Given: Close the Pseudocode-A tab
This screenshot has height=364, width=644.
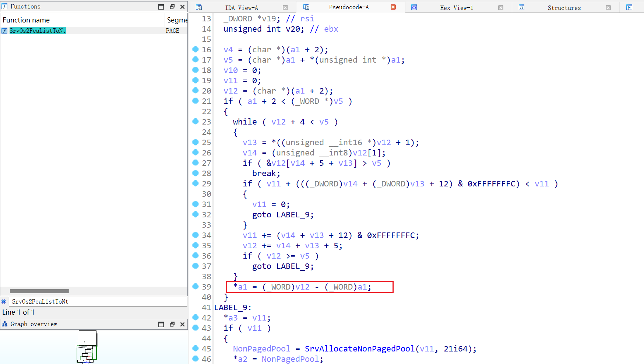Looking at the screenshot, I should 393,7.
